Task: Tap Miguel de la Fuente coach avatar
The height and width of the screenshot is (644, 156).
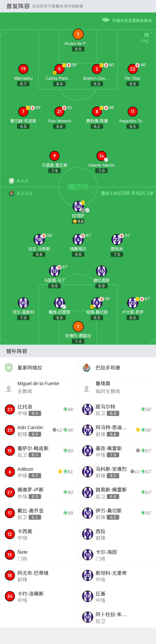Action: click(9, 389)
